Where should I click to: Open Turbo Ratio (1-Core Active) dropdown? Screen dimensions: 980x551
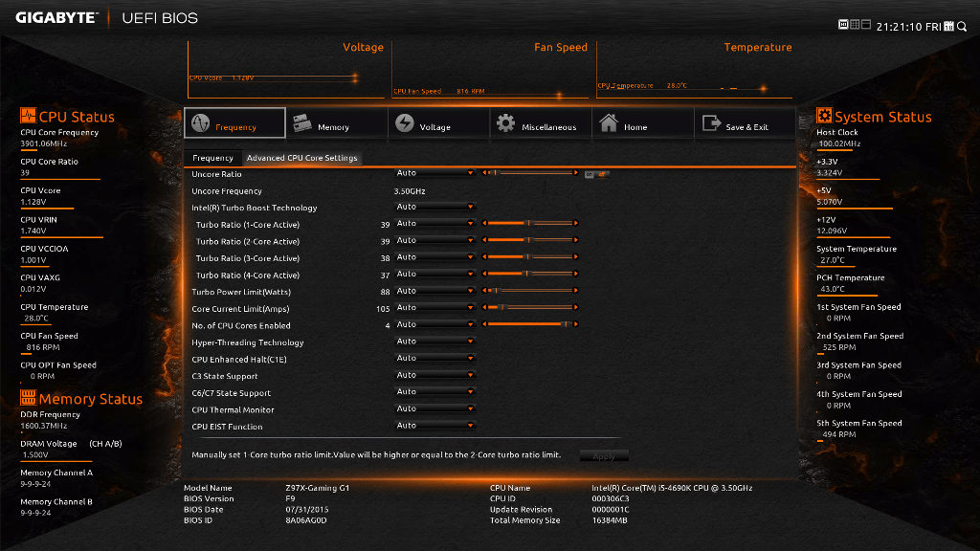[x=434, y=224]
